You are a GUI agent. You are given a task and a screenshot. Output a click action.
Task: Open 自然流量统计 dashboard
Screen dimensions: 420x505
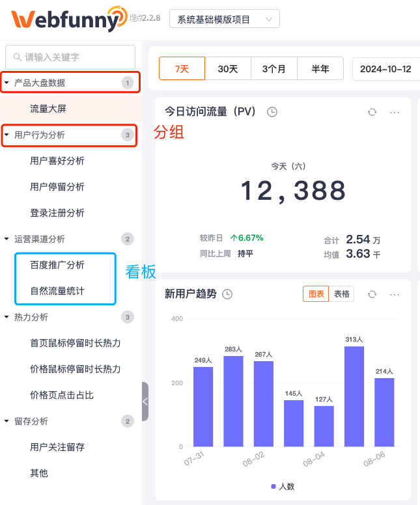pyautogui.click(x=57, y=291)
